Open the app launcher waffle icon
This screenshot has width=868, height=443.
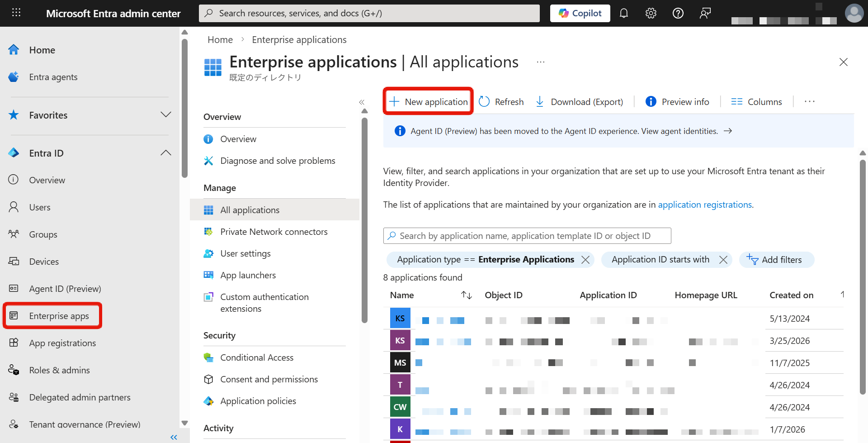16,13
